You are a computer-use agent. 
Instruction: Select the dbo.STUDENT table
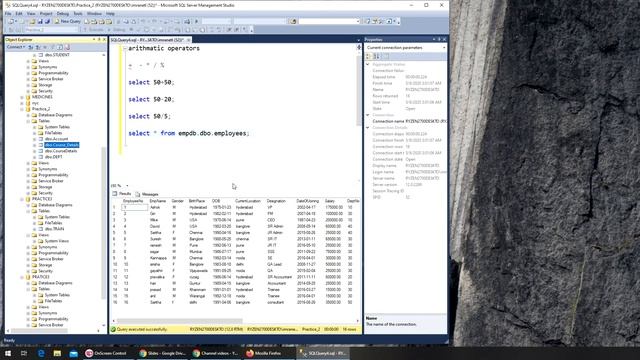click(57, 55)
